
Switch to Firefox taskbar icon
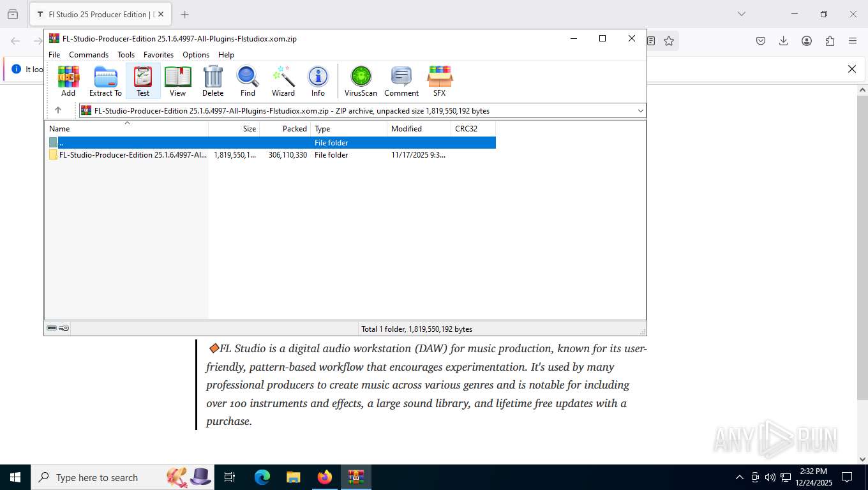point(325,477)
